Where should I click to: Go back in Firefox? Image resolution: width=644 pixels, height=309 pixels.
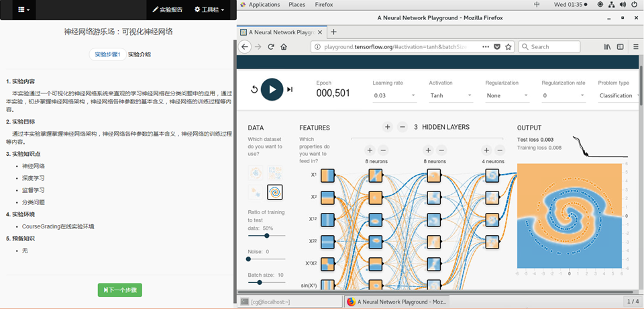245,46
